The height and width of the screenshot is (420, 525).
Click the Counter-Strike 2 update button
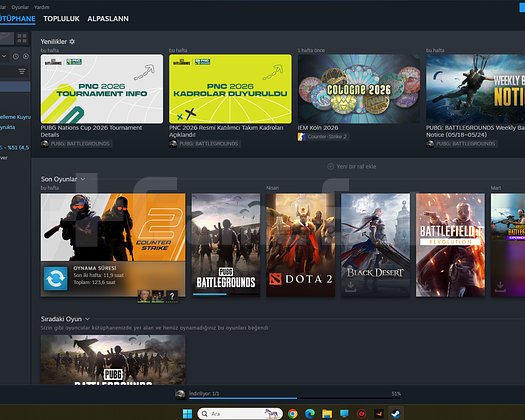pos(56,278)
